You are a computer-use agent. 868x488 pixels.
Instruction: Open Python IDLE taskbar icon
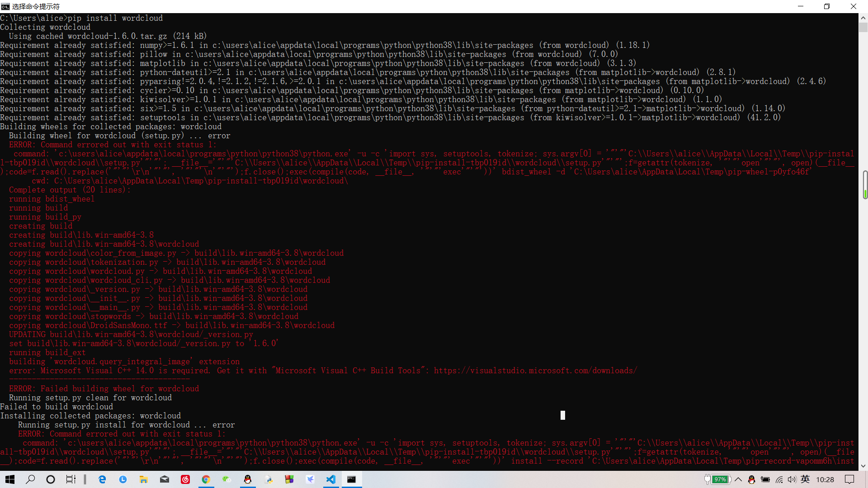click(x=269, y=479)
